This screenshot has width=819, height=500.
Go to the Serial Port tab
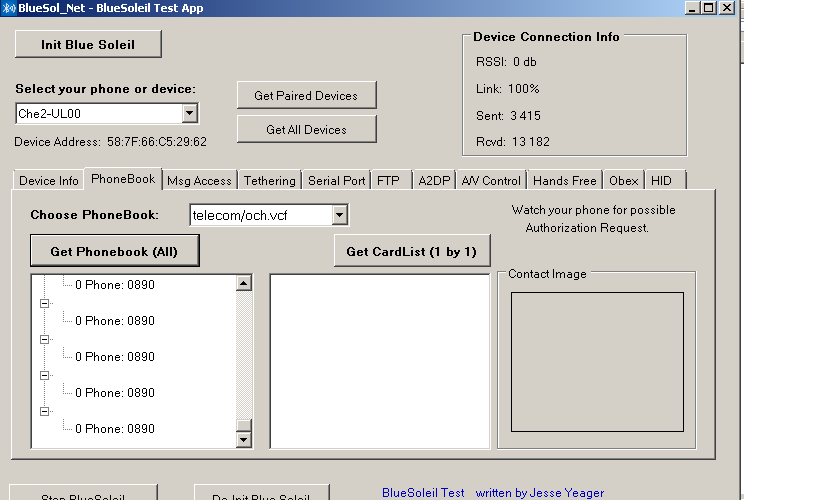click(336, 181)
